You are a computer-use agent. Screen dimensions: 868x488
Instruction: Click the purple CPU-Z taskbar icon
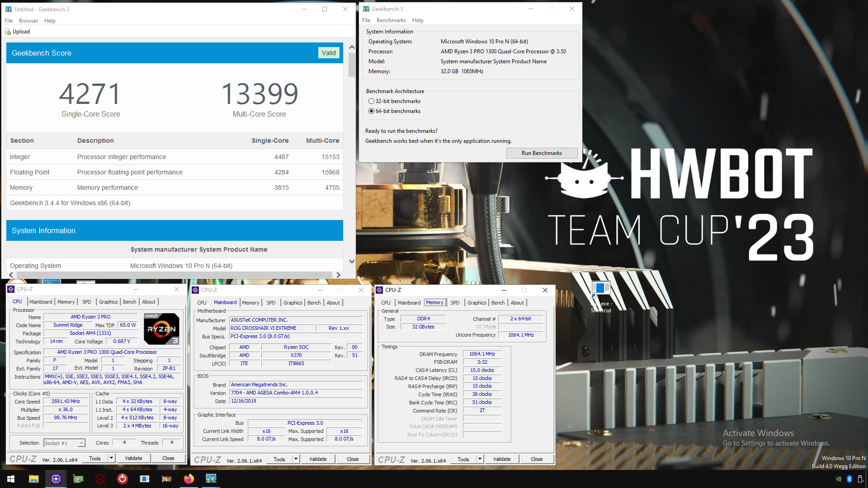point(56,479)
